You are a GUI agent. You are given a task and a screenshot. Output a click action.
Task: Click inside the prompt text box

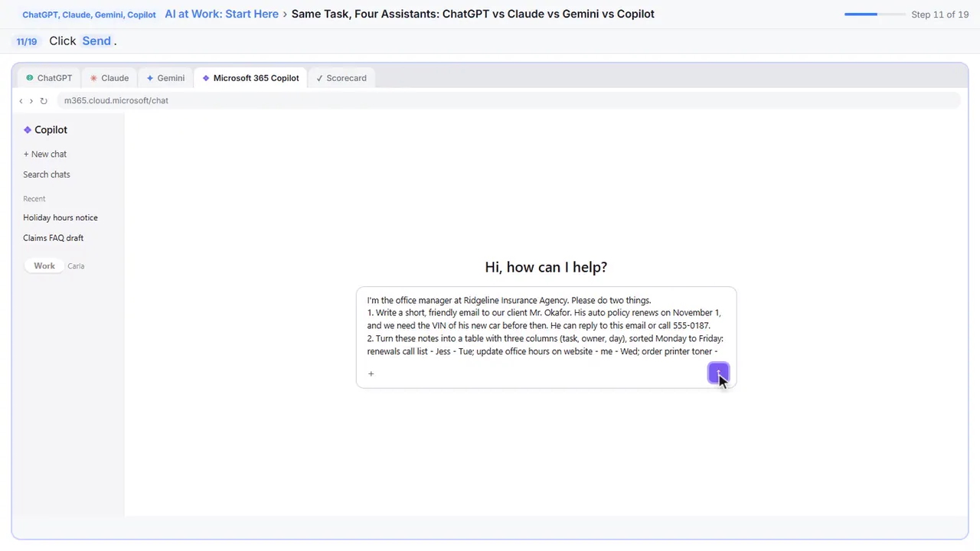[x=546, y=326]
